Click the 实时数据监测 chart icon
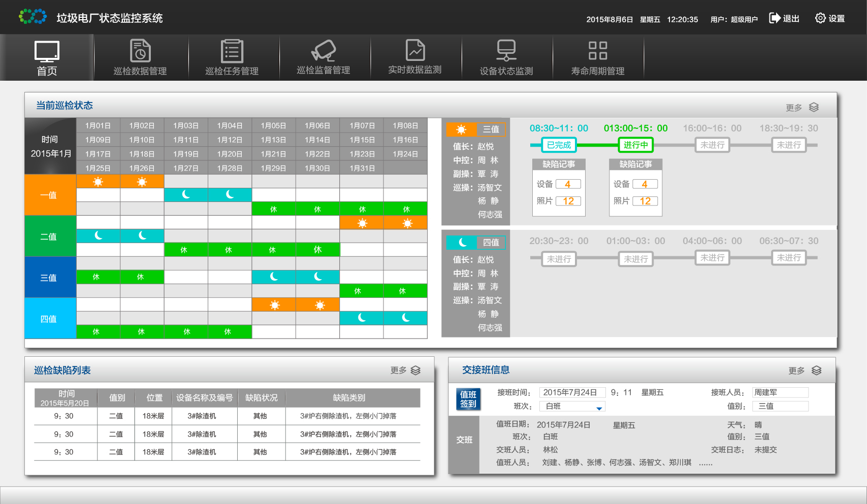 pos(415,51)
